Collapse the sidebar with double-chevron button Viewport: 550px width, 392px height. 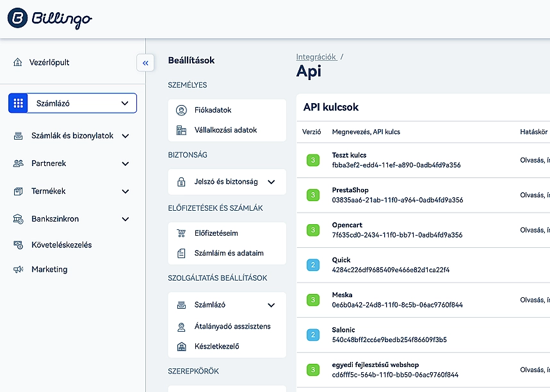click(145, 63)
